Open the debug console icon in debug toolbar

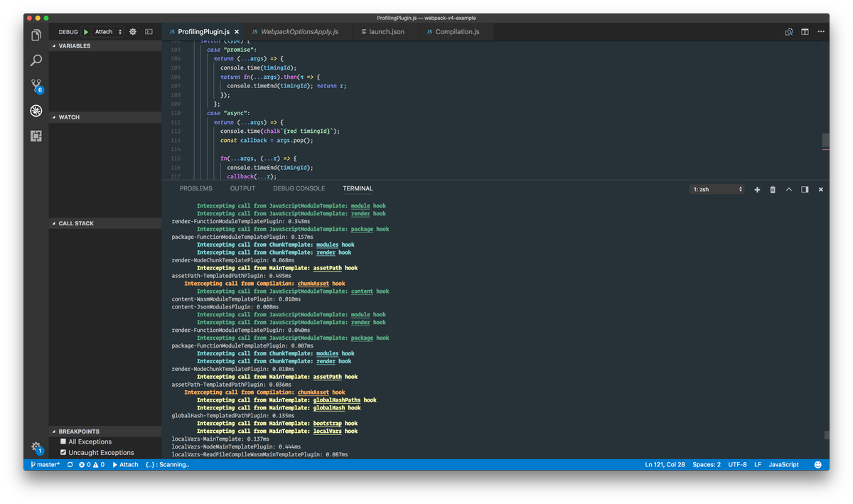click(x=149, y=32)
